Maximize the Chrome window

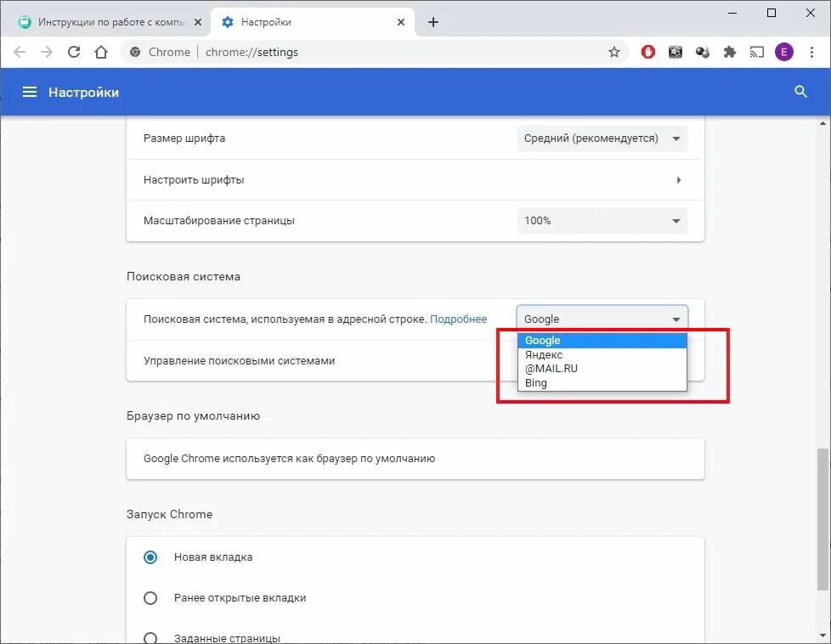(x=772, y=13)
